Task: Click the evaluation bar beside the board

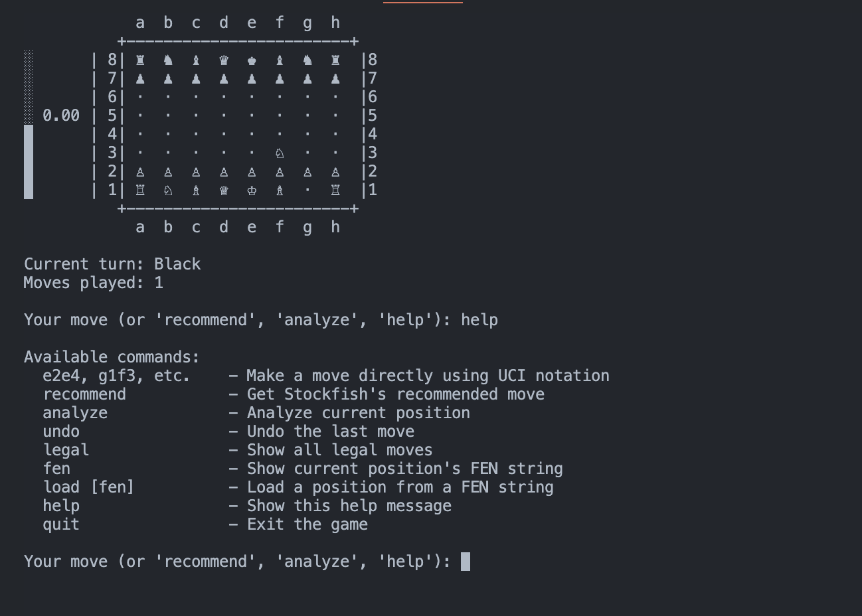Action: (29, 125)
